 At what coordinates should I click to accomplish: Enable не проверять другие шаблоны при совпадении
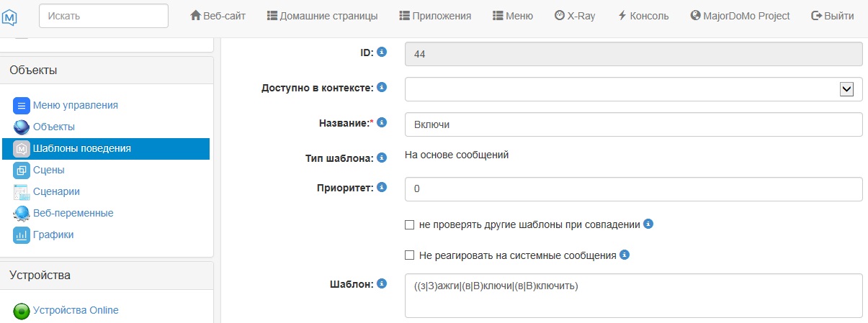click(410, 224)
